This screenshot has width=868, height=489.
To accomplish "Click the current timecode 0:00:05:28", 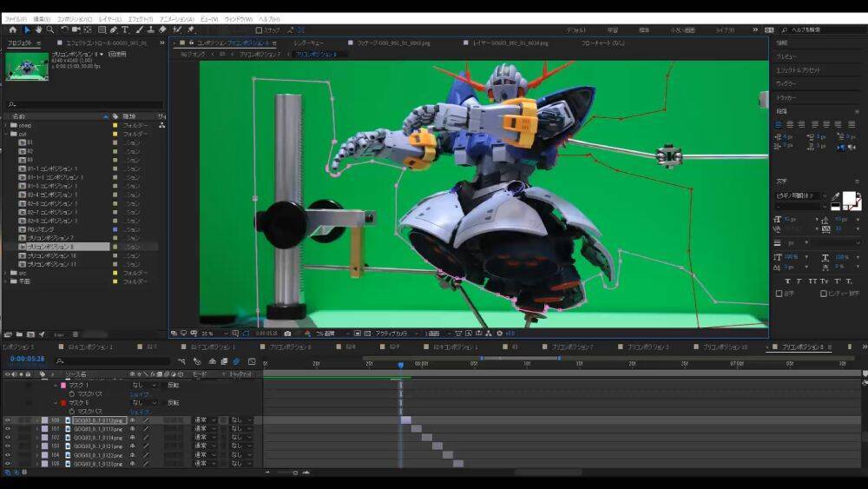I will click(x=26, y=360).
